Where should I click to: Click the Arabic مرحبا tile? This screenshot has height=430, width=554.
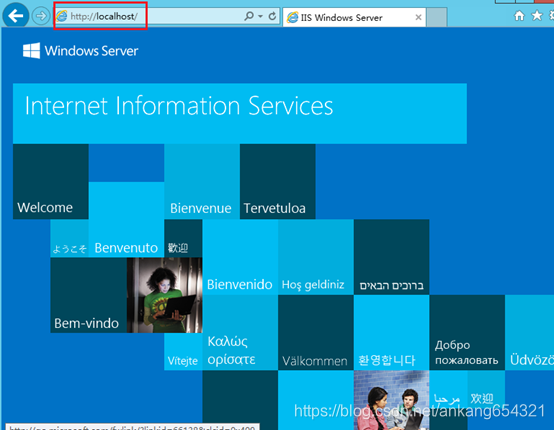448,389
